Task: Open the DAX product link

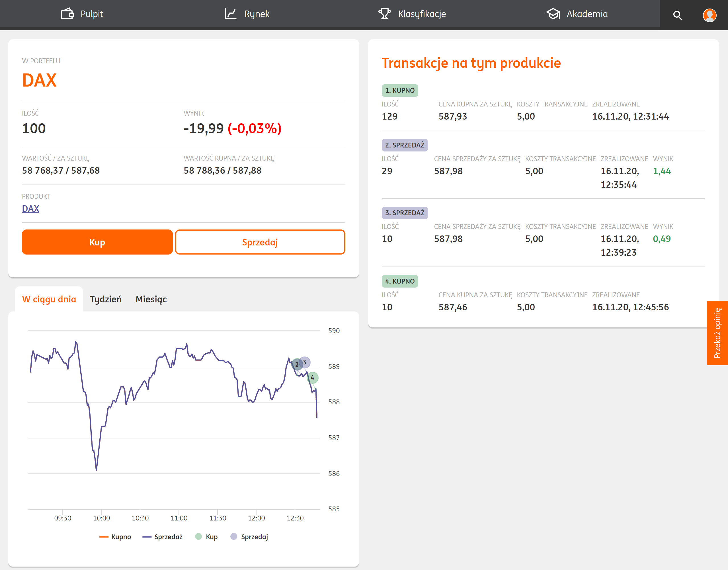Action: point(31,209)
